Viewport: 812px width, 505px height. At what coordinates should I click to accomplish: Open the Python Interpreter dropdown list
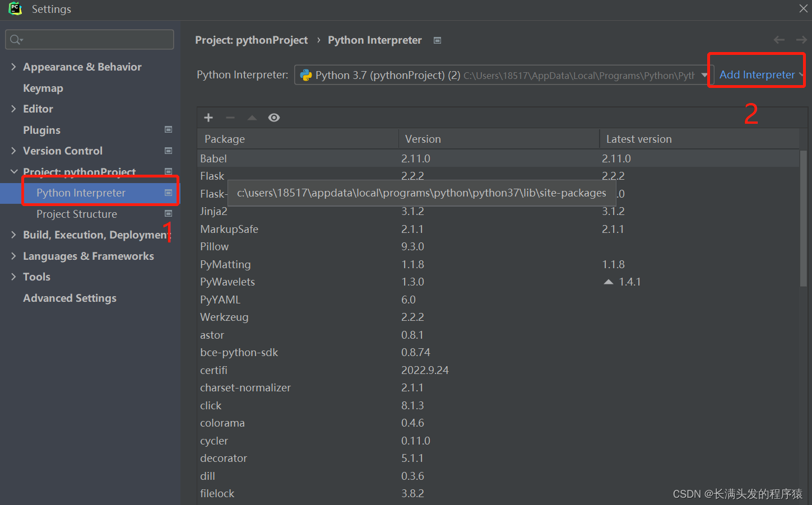coord(705,74)
